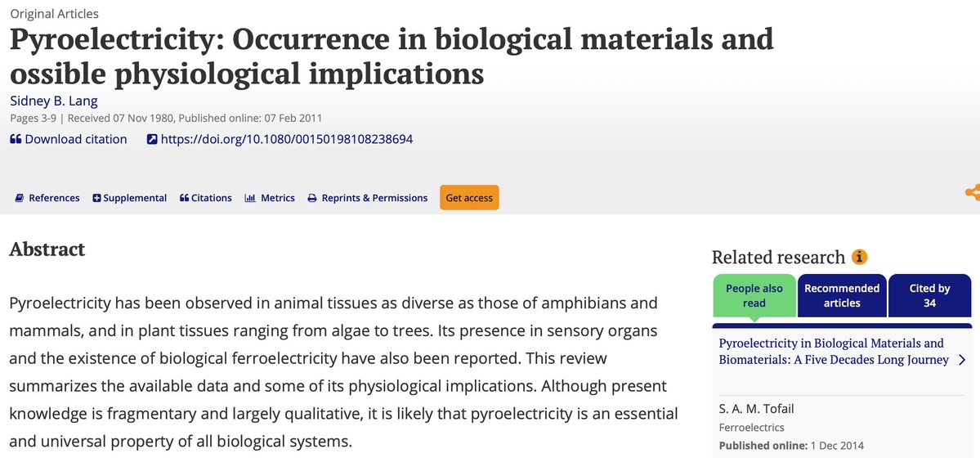The width and height of the screenshot is (980, 458).
Task: Expand the related article chevron arrow
Action: tap(962, 360)
